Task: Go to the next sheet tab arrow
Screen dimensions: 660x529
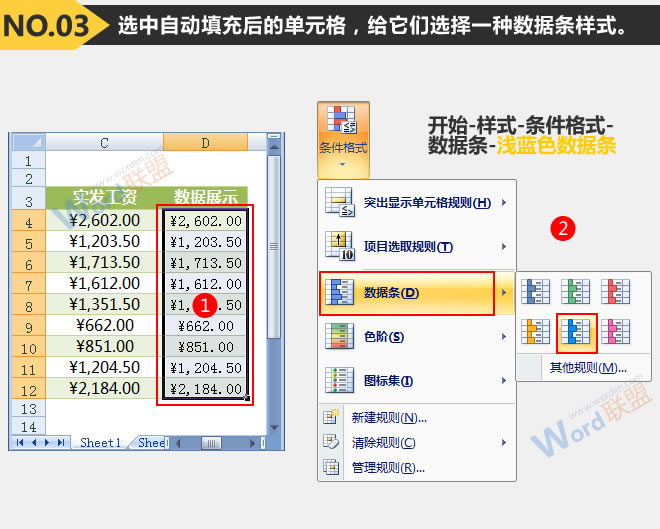Action: (x=47, y=442)
